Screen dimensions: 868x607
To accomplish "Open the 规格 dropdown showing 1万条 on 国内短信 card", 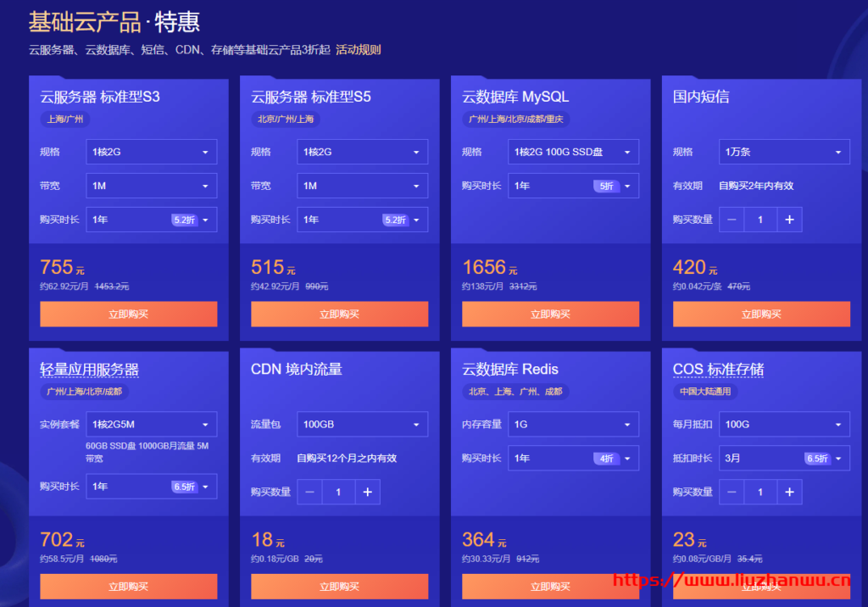I will (784, 152).
